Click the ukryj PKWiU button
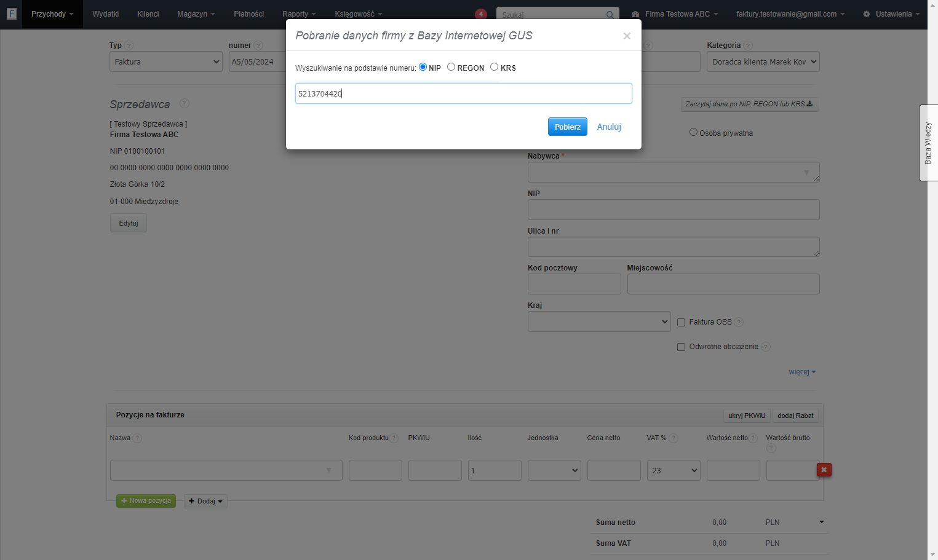The height and width of the screenshot is (560, 938). tap(747, 416)
